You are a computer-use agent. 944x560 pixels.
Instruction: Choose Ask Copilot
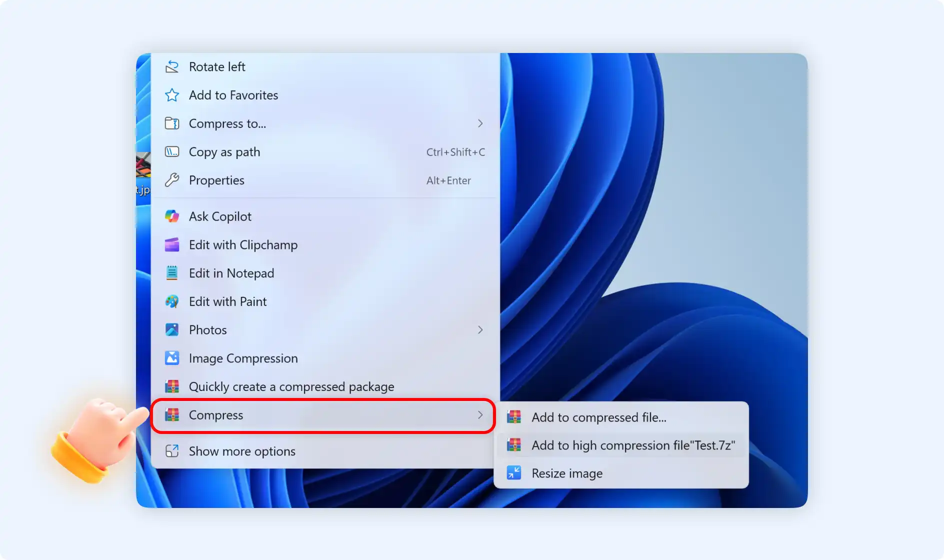click(325, 216)
